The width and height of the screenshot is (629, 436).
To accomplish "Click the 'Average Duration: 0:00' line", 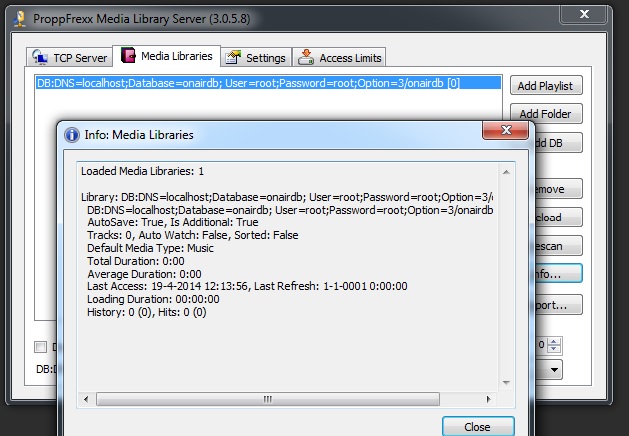I will pos(144,274).
